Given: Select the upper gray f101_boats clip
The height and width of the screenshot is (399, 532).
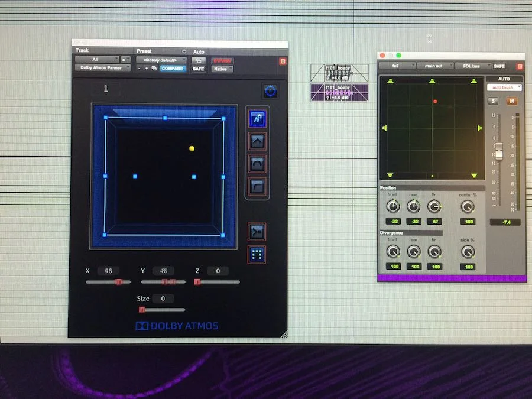Looking at the screenshot, I should (x=339, y=73).
